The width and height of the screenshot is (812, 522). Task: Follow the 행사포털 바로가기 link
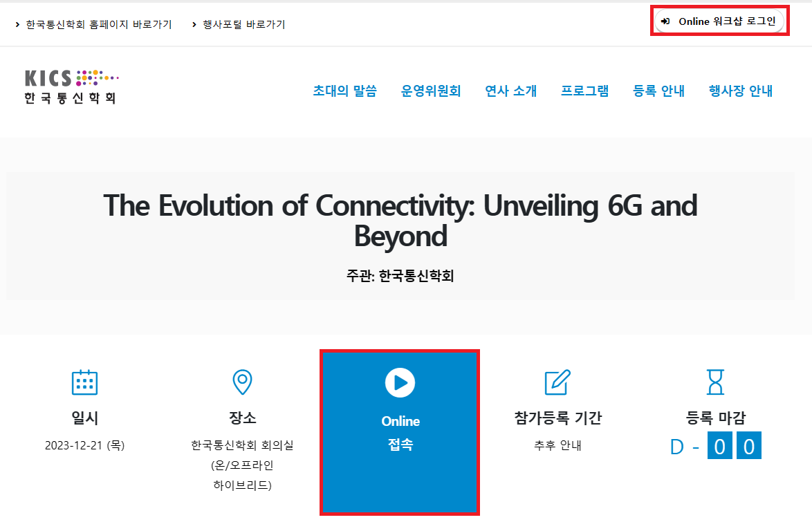coord(243,25)
